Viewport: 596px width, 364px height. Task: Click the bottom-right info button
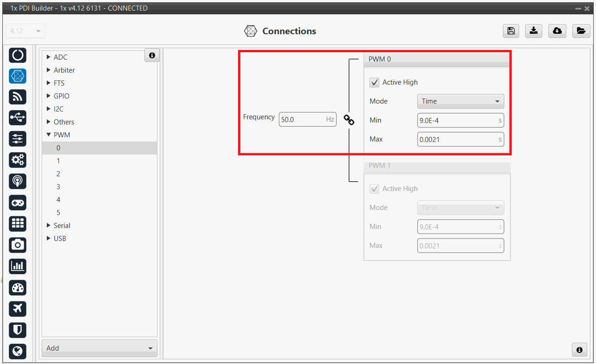579,350
